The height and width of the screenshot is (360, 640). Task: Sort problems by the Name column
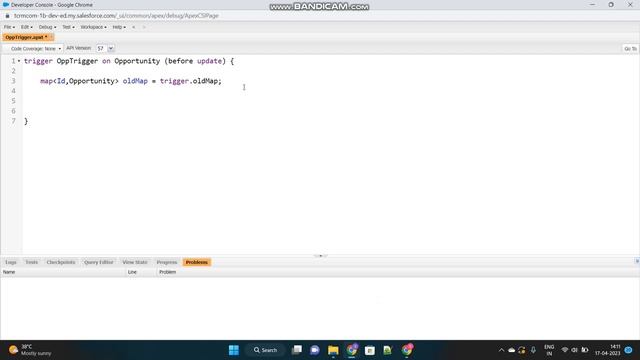point(63,272)
